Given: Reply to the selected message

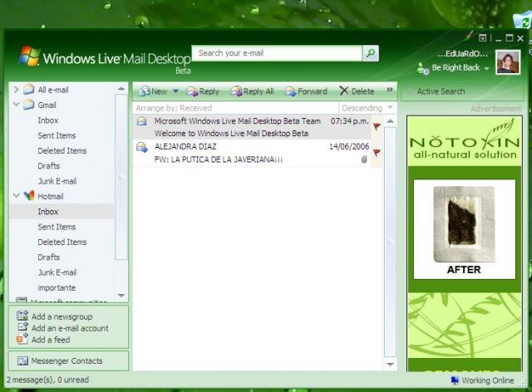Looking at the screenshot, I should pyautogui.click(x=203, y=91).
